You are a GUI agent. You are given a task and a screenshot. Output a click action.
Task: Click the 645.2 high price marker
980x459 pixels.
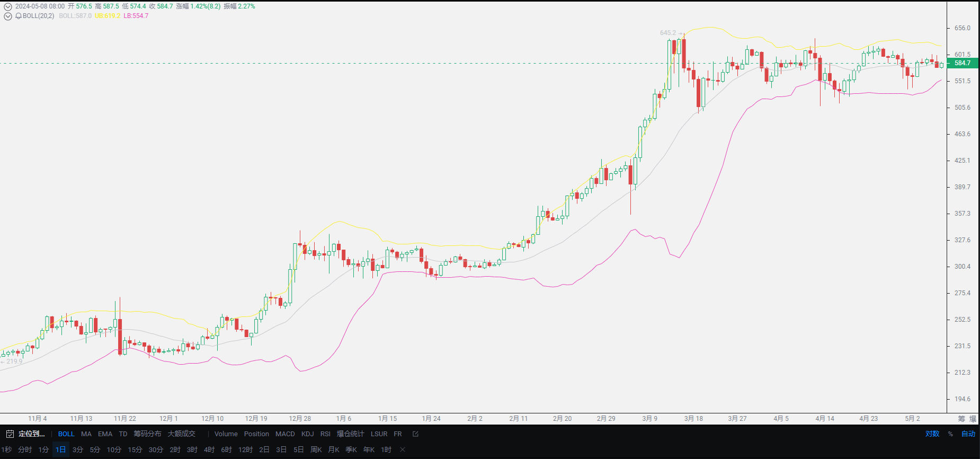point(667,33)
